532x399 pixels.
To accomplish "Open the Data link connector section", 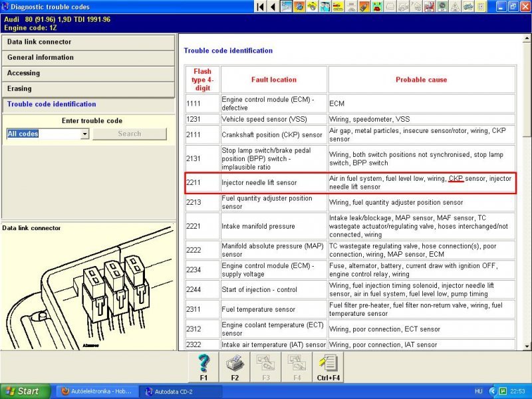I will coord(88,42).
